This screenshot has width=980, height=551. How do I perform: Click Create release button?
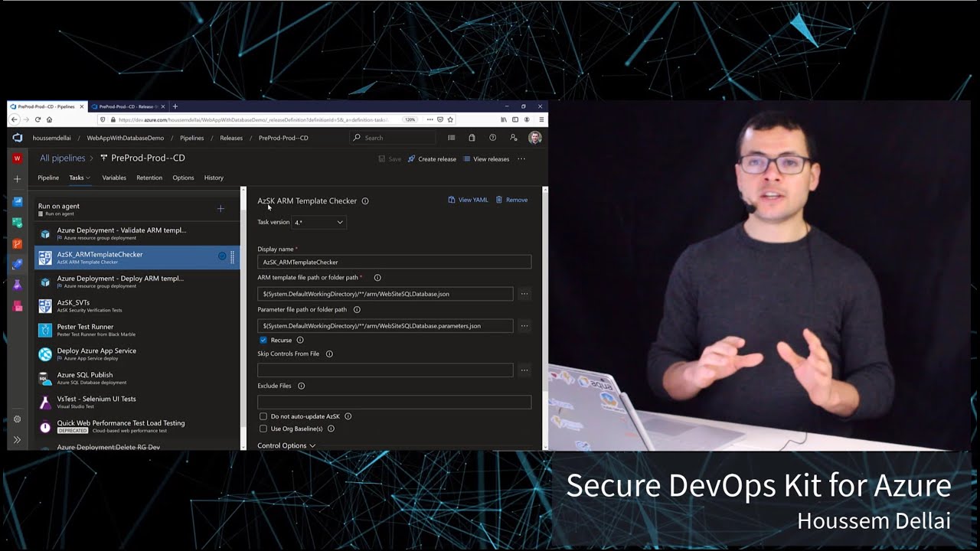pos(432,159)
